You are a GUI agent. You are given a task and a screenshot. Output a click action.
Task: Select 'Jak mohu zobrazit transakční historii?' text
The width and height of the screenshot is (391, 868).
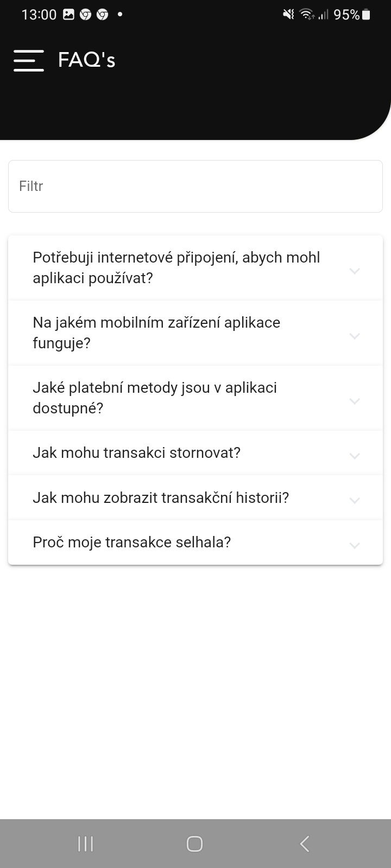point(161,497)
